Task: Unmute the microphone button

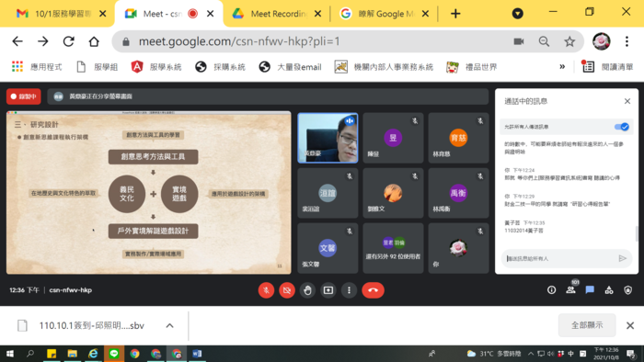Action: pos(266,290)
